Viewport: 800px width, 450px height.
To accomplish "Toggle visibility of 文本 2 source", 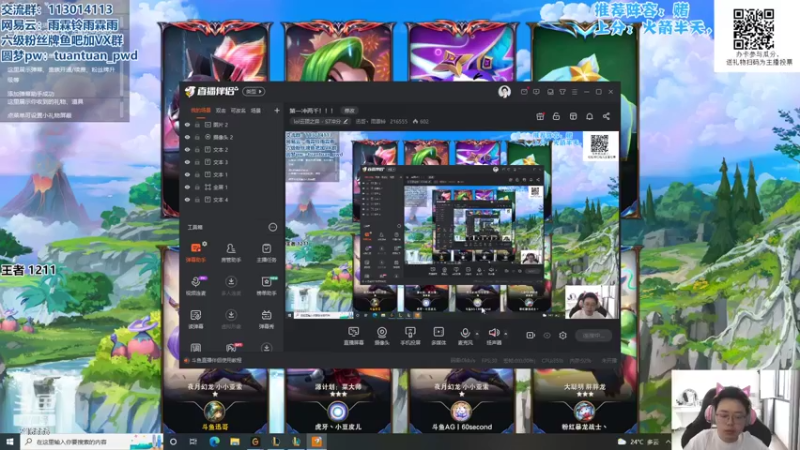I will click(187, 149).
